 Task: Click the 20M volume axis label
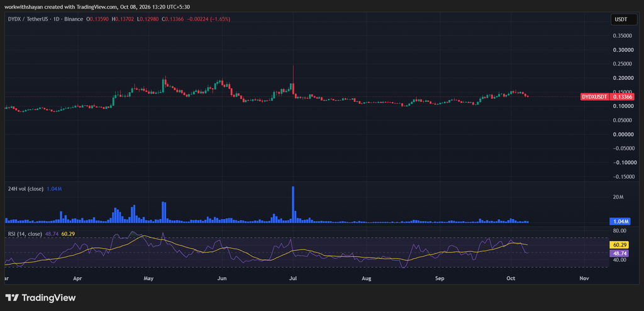pos(618,198)
